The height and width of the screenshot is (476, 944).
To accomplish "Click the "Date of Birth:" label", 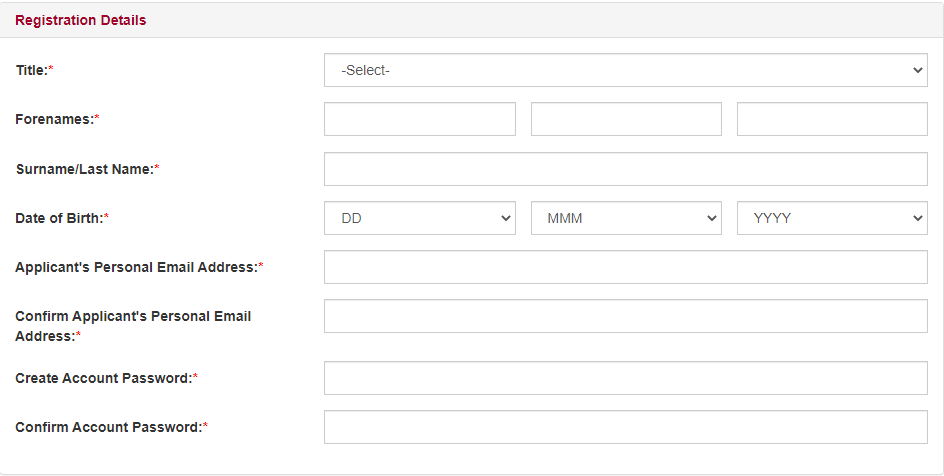I will (x=60, y=218).
